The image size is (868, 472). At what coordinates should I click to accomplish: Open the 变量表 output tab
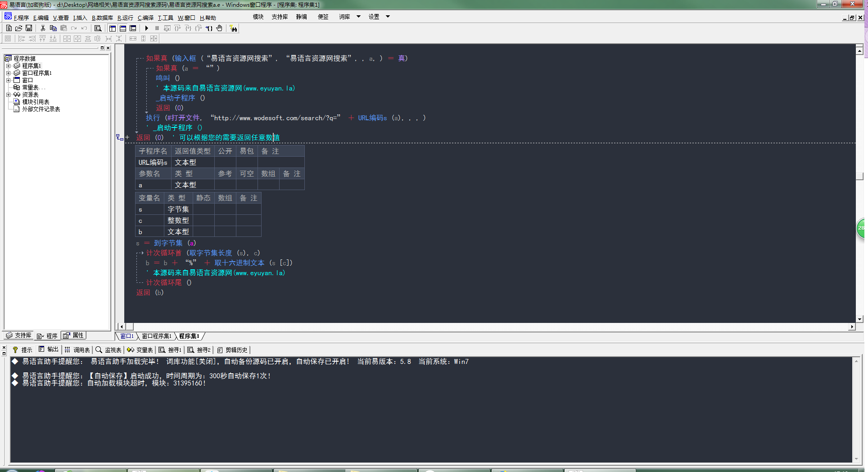140,350
